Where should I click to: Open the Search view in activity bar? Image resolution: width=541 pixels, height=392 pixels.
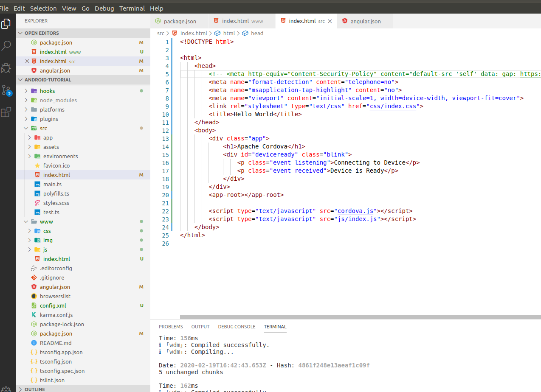[6, 46]
